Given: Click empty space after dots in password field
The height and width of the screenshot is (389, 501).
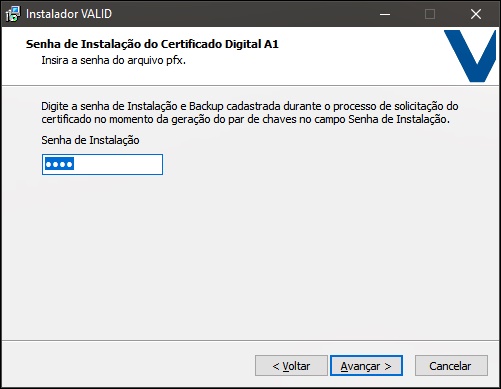Looking at the screenshot, I should [x=118, y=164].
